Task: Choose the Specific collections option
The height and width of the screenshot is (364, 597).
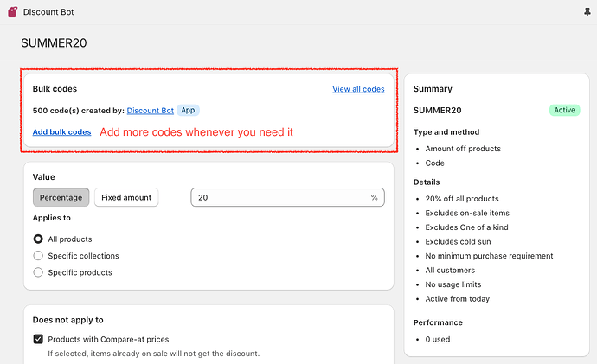Action: point(38,256)
